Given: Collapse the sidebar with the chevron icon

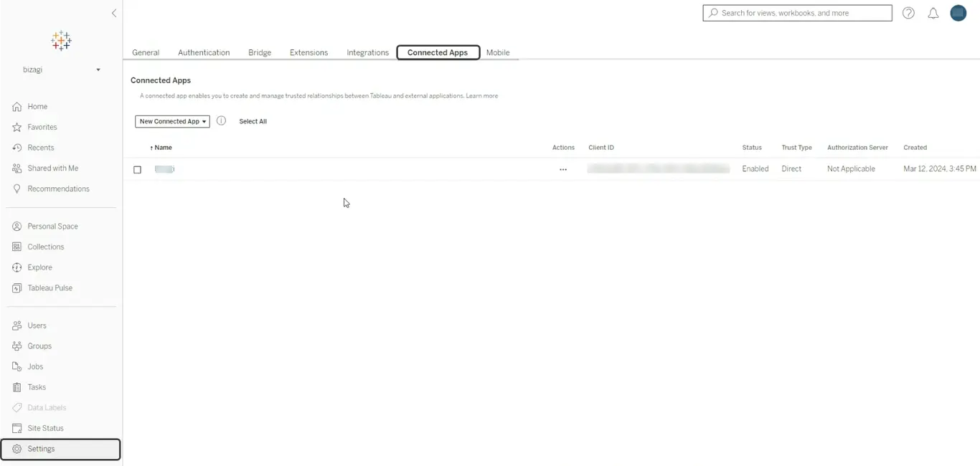Looking at the screenshot, I should pos(113,13).
